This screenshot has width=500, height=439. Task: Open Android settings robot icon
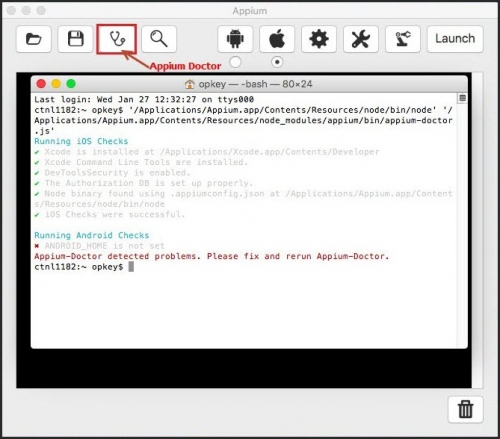pos(235,39)
